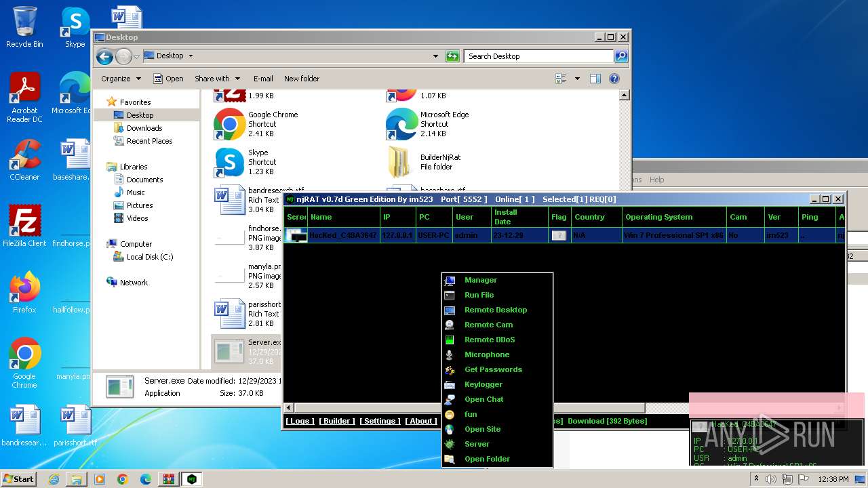Select Downloads in Explorer Favorites
This screenshot has height=488, width=868.
pyautogui.click(x=144, y=128)
